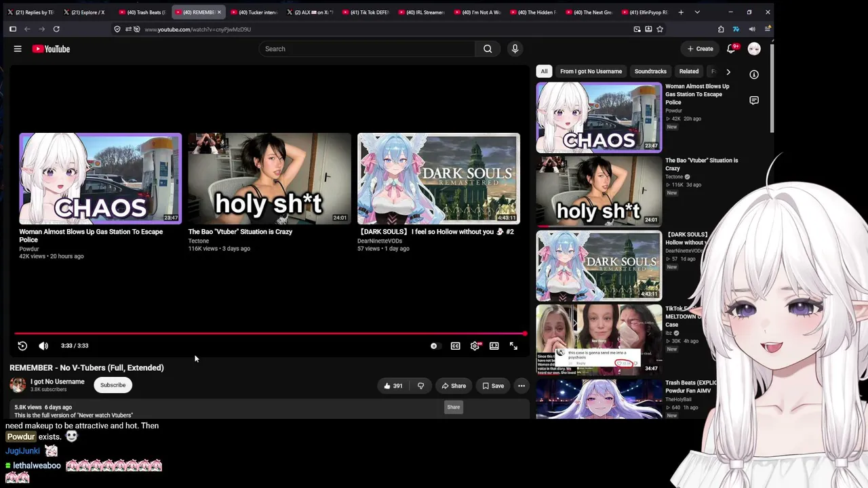The width and height of the screenshot is (868, 488).
Task: Save the video to a playlist
Action: pyautogui.click(x=493, y=386)
